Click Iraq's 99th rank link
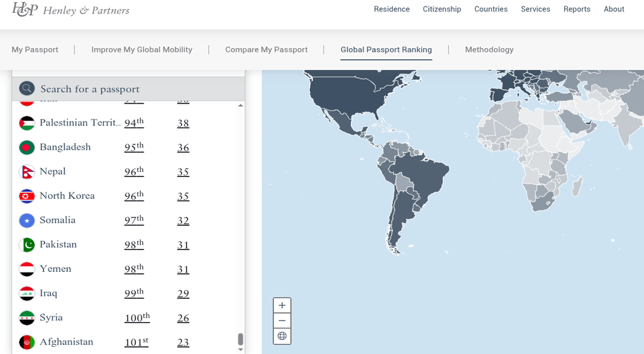 (x=134, y=293)
